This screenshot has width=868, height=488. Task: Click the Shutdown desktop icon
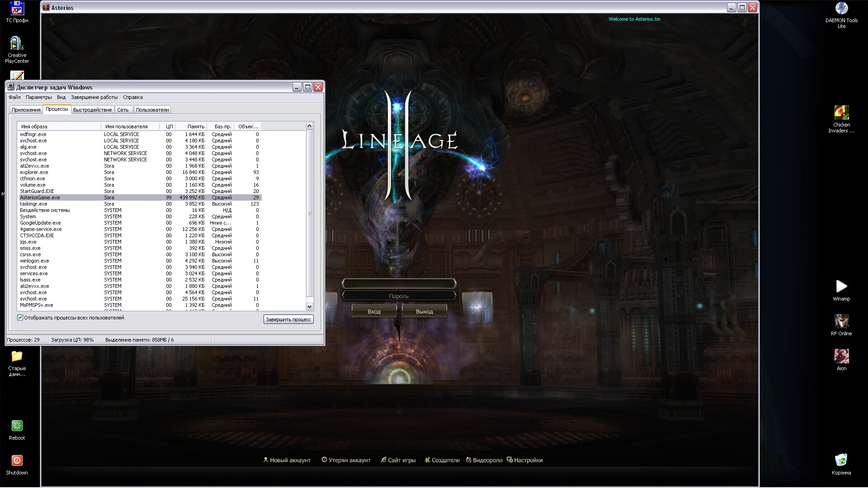[17, 465]
